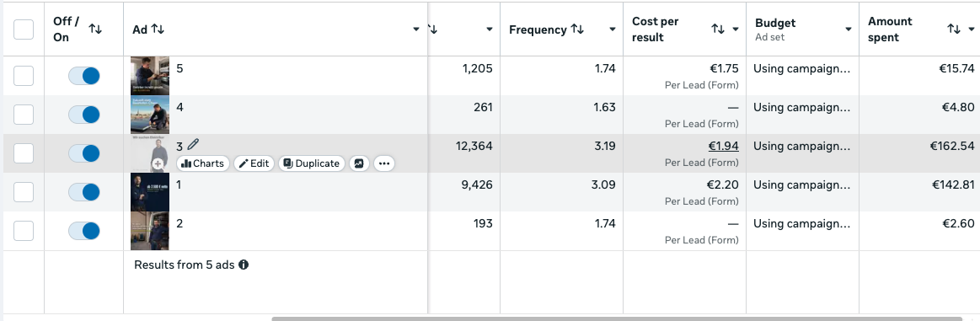This screenshot has width=980, height=321.
Task: Open Charts for ad 3
Action: click(x=202, y=163)
